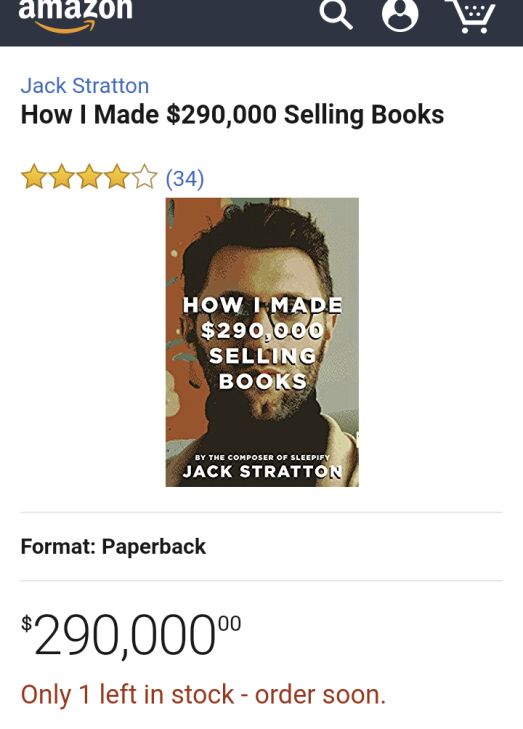Viewport: 523px width, 729px height.
Task: Open the (34) customer reviews link
Action: click(x=185, y=178)
